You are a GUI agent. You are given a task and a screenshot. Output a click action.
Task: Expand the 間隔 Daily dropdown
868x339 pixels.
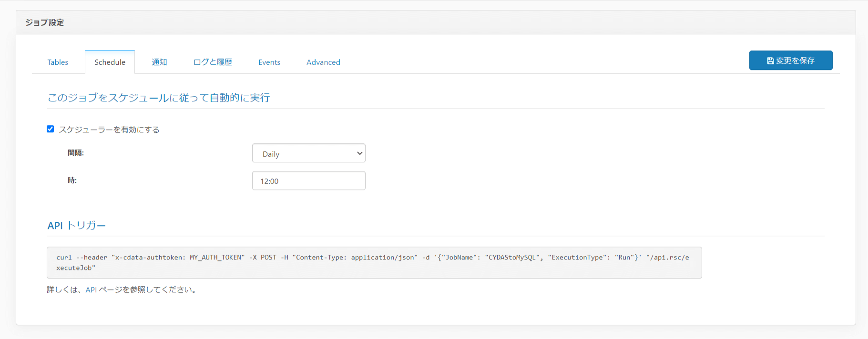click(x=308, y=153)
